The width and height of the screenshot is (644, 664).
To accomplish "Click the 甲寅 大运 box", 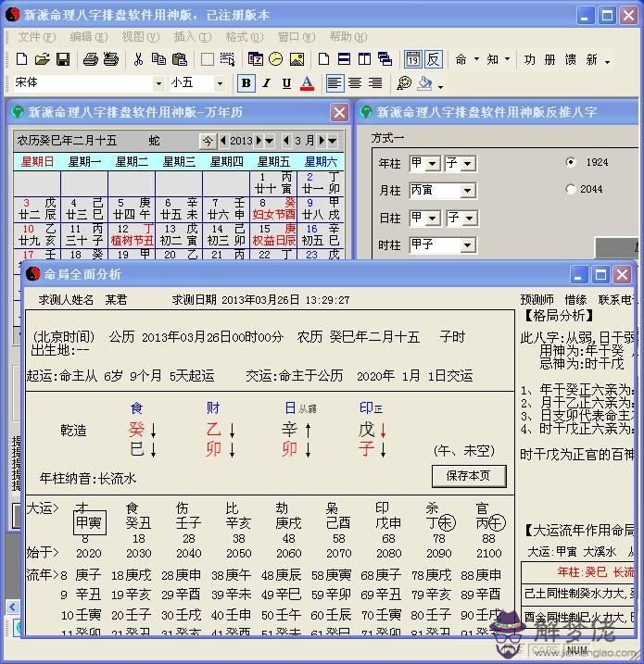I will (x=89, y=522).
